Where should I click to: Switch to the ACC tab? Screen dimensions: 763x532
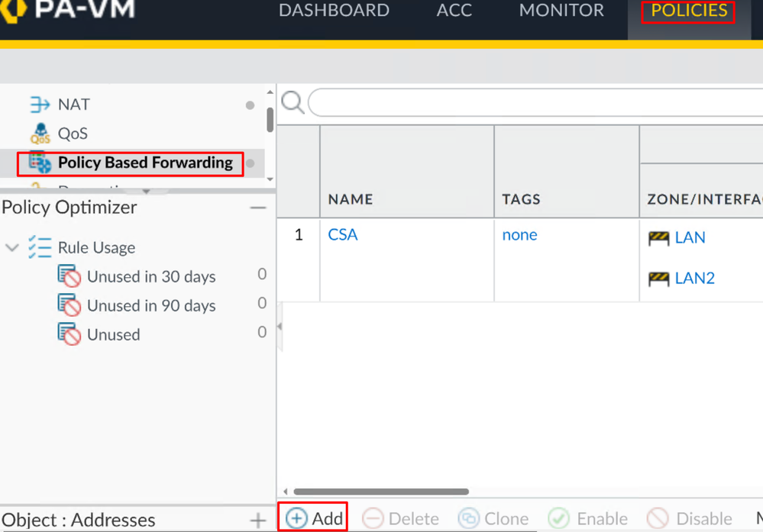point(454,10)
